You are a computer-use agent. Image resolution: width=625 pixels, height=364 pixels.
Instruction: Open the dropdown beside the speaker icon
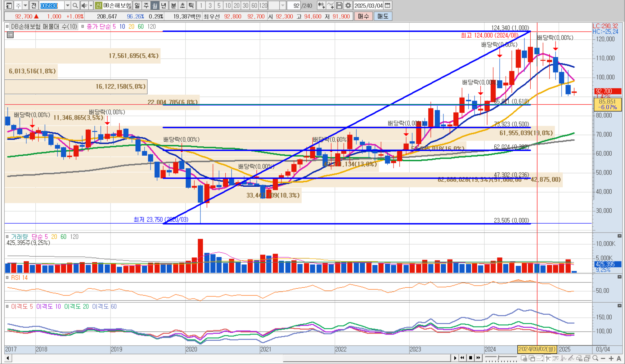91,6
